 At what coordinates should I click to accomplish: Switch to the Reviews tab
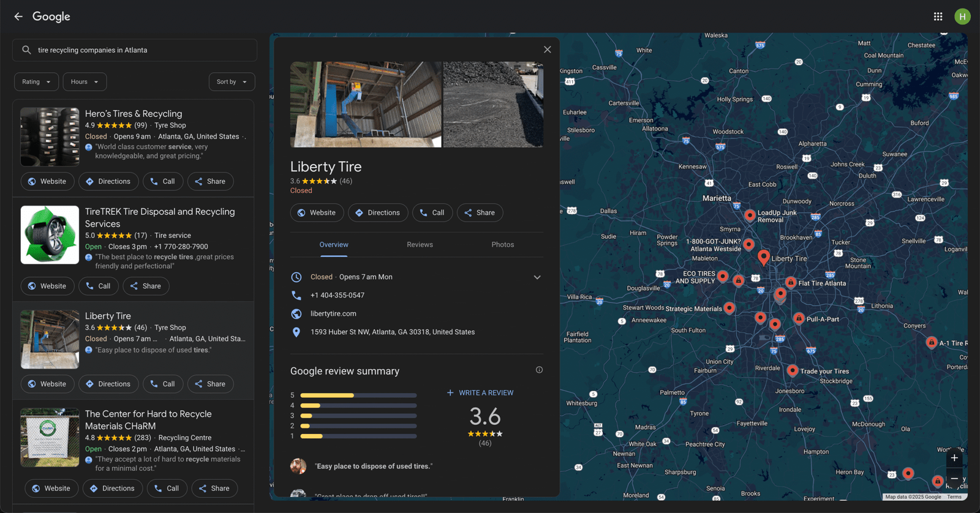tap(420, 244)
